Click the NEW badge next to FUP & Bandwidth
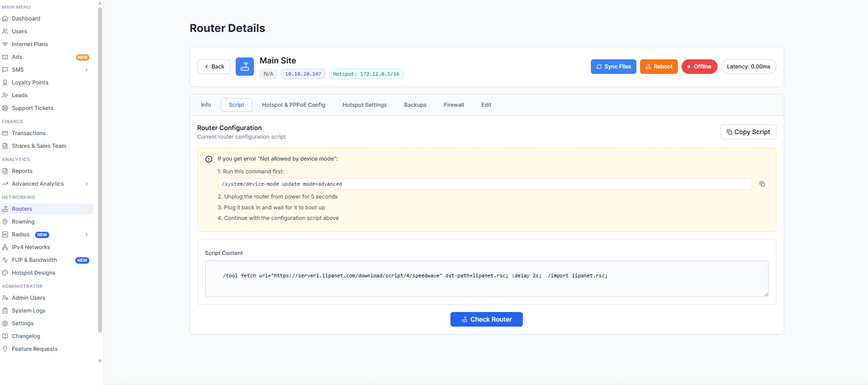This screenshot has width=868, height=385. 82,260
